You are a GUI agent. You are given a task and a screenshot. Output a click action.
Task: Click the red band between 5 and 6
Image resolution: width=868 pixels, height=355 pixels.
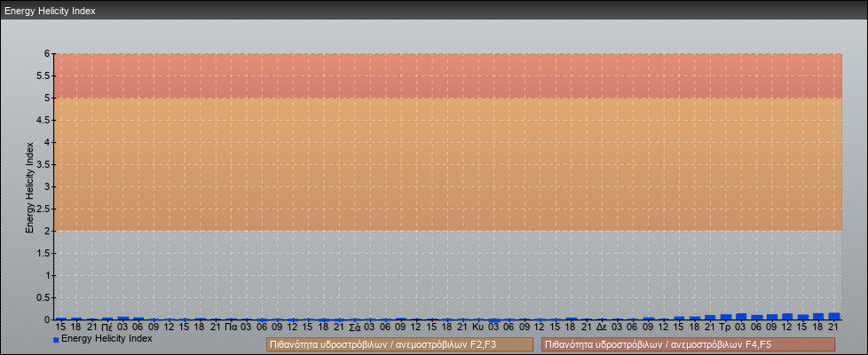point(444,75)
